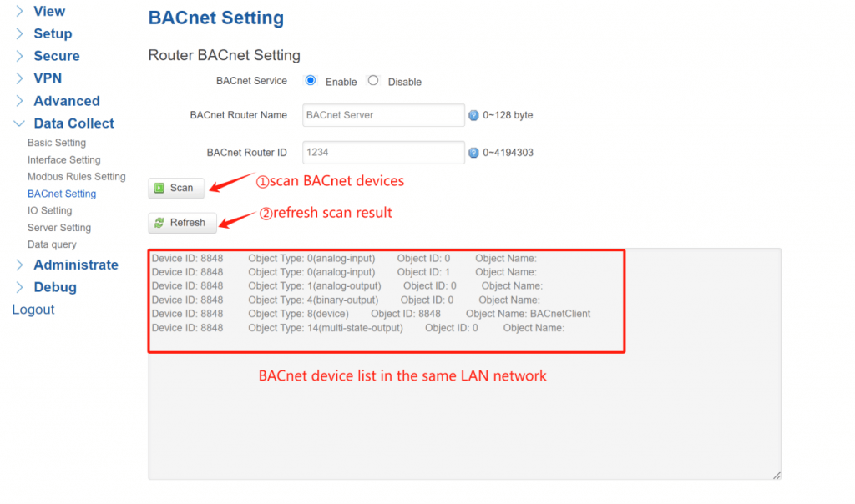Select the BACnet Setting menu item

coord(63,193)
